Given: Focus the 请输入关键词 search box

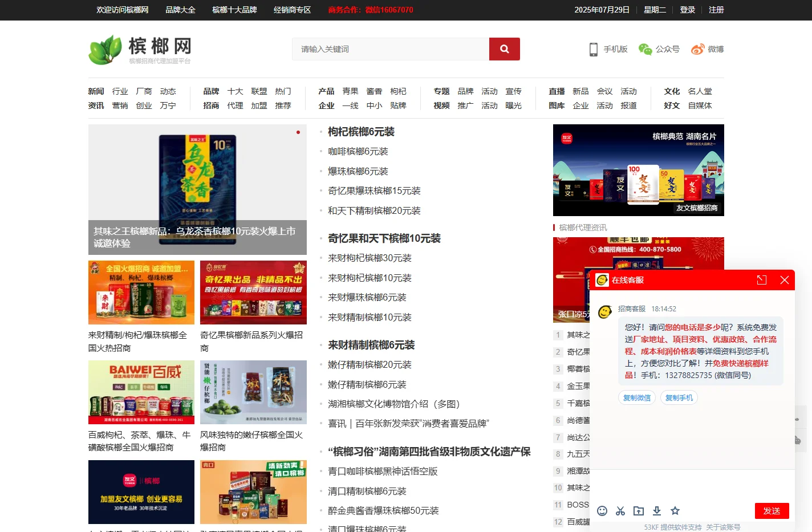Looking at the screenshot, I should pyautogui.click(x=391, y=49).
